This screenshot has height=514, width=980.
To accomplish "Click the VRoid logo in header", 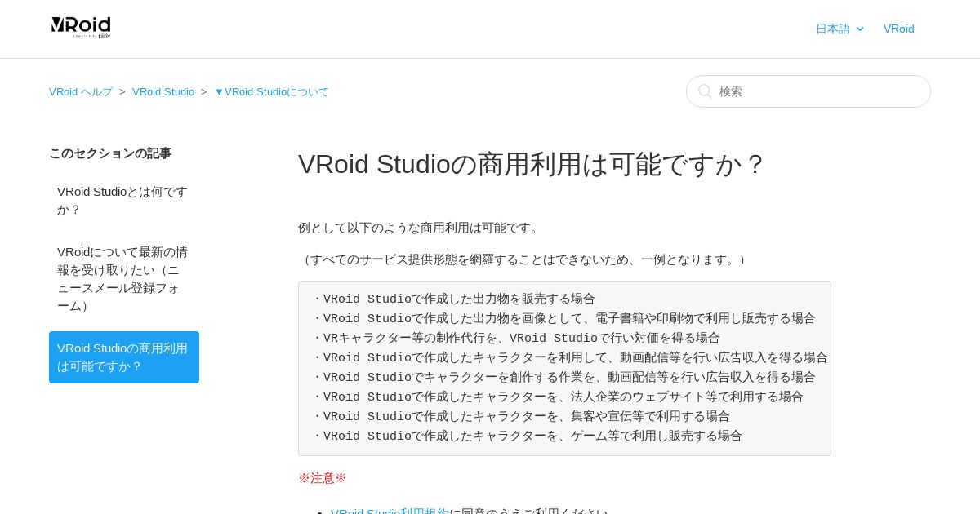I will pyautogui.click(x=81, y=28).
